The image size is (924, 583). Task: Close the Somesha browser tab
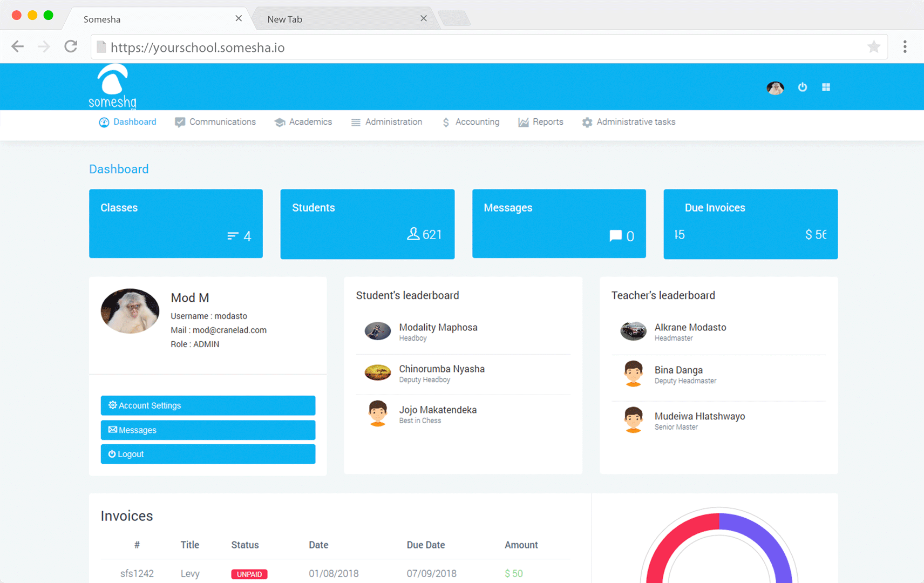pyautogui.click(x=239, y=18)
